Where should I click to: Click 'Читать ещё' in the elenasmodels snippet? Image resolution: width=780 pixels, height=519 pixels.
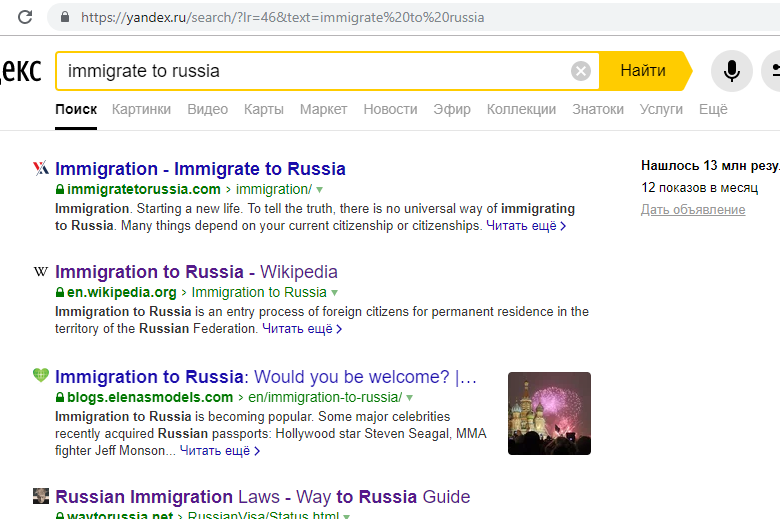tap(219, 451)
